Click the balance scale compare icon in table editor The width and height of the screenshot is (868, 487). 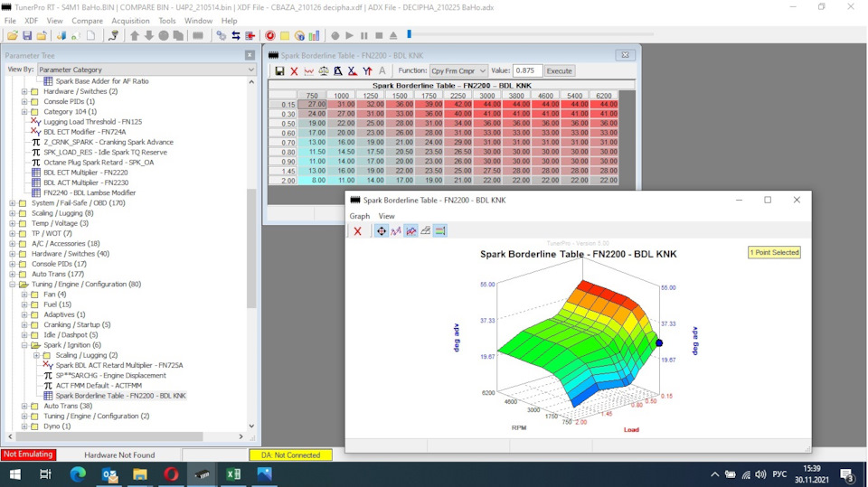click(324, 70)
